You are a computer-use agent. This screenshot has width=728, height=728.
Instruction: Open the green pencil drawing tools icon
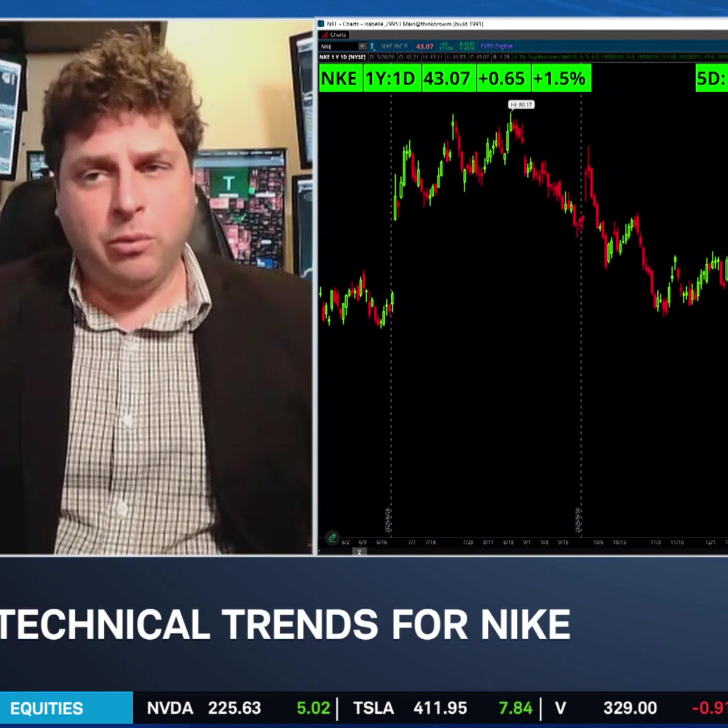[332, 537]
